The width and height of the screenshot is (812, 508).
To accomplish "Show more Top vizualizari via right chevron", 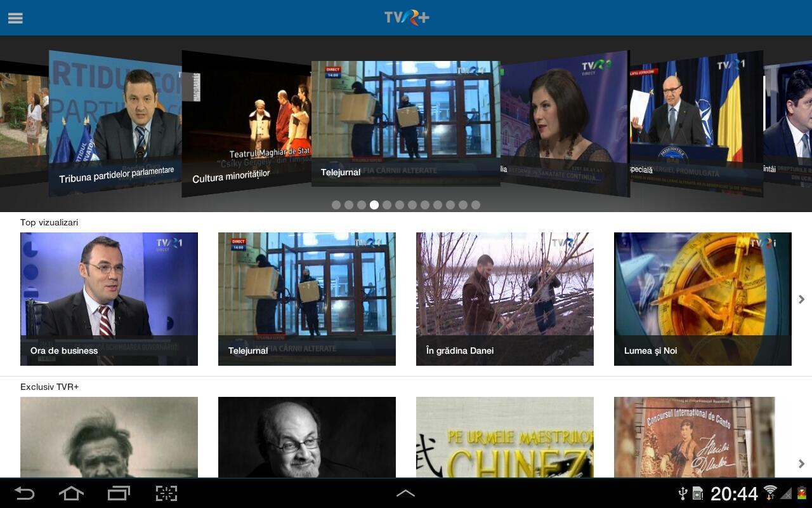I will pos(801,298).
